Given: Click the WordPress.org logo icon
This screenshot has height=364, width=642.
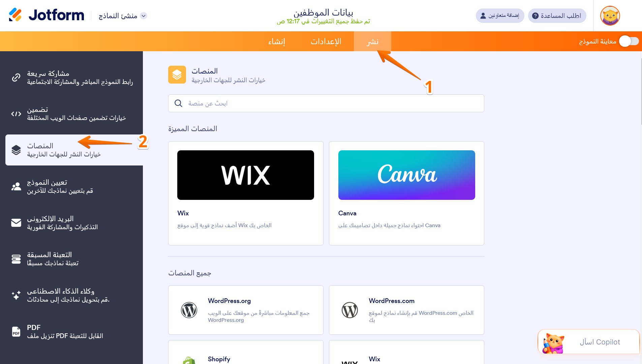Looking at the screenshot, I should point(189,310).
